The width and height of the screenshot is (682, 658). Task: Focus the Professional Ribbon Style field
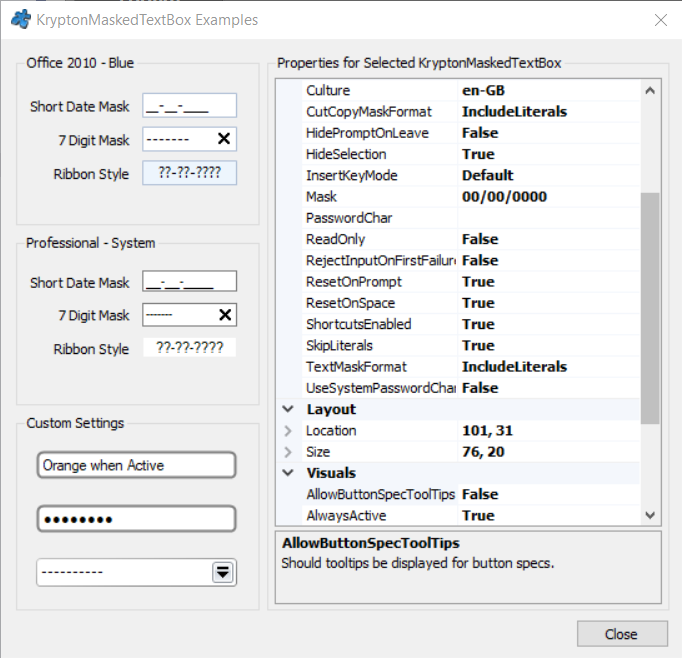coord(190,347)
